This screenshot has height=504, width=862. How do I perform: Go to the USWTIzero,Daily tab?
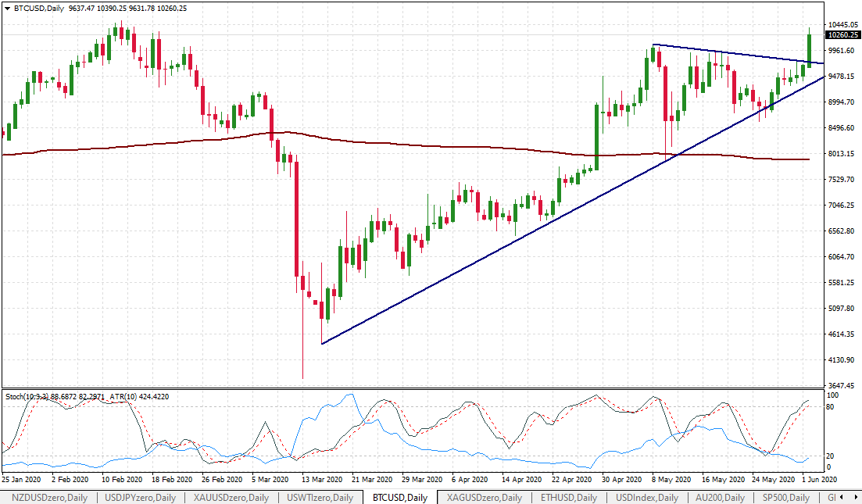click(x=320, y=498)
